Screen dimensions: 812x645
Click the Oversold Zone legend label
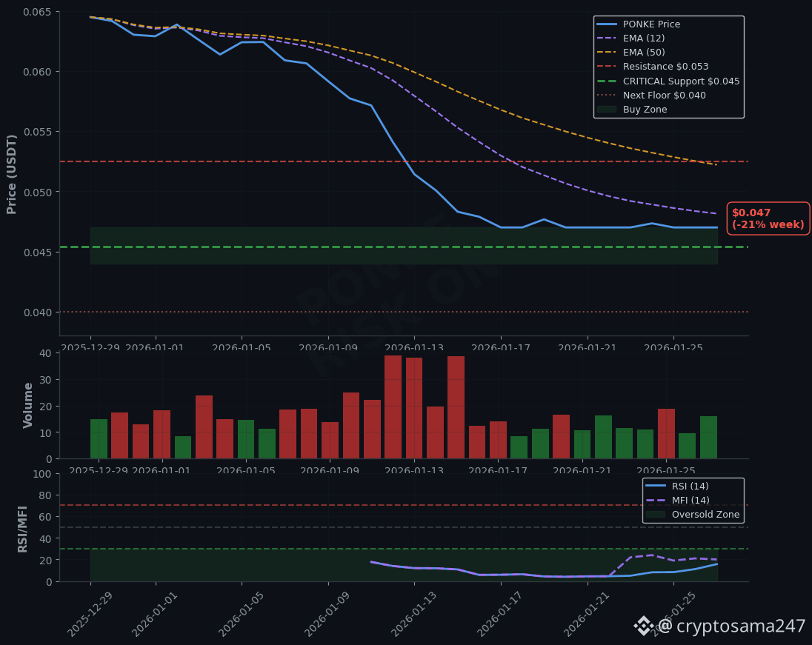[x=706, y=515]
